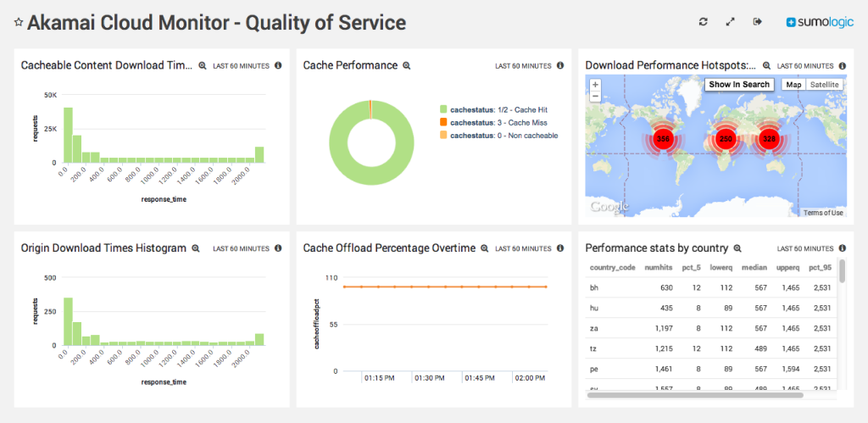
Task: Show info for Cache Performance panel
Action: (x=560, y=65)
